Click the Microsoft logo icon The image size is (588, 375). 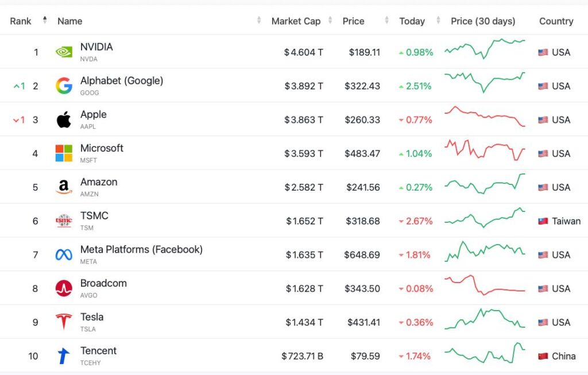pyautogui.click(x=64, y=153)
